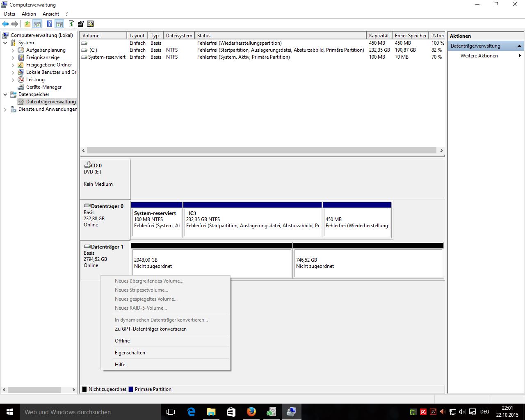
Task: Click the Back arrow toolbar icon
Action: pos(5,24)
